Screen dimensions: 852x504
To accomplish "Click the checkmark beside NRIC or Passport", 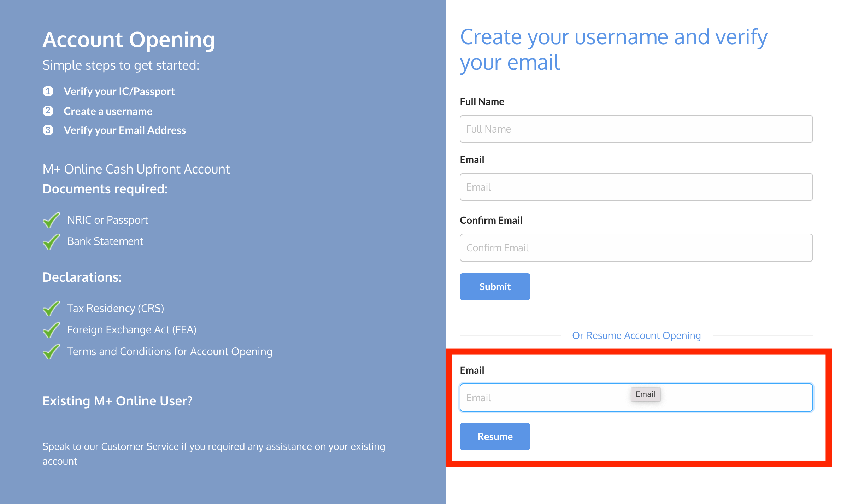I will (51, 220).
